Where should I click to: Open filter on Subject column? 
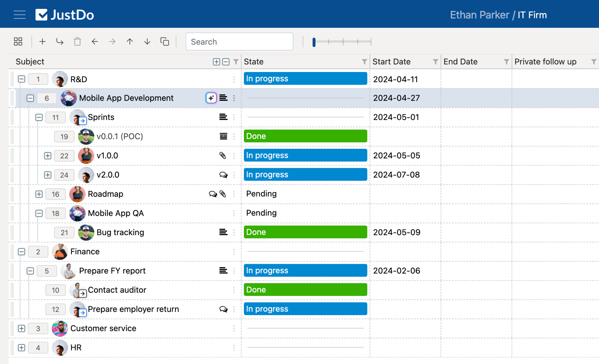point(236,62)
